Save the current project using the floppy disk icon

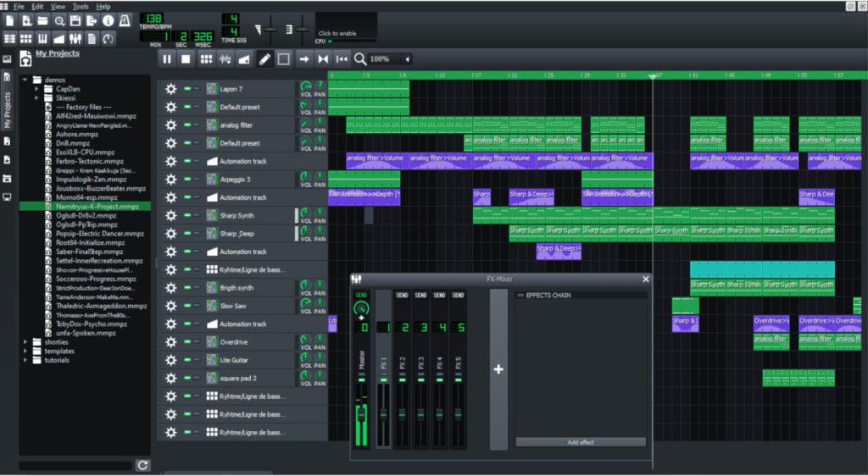[x=75, y=21]
